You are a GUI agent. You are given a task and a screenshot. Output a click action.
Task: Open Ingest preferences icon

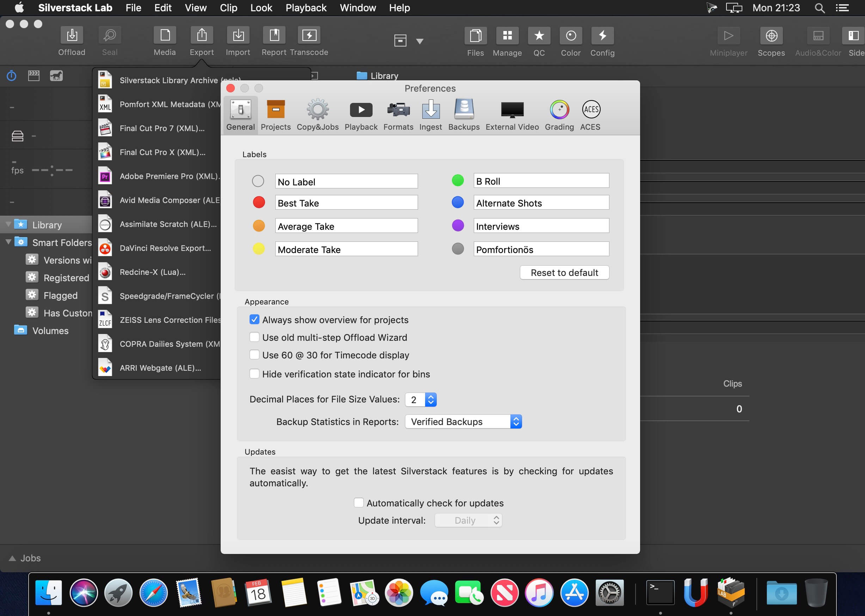431,109
